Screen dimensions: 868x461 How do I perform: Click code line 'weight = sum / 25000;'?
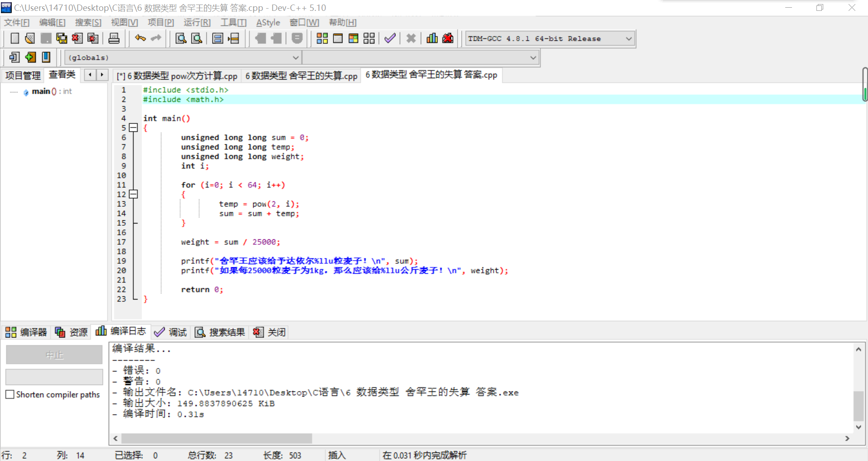[231, 242]
